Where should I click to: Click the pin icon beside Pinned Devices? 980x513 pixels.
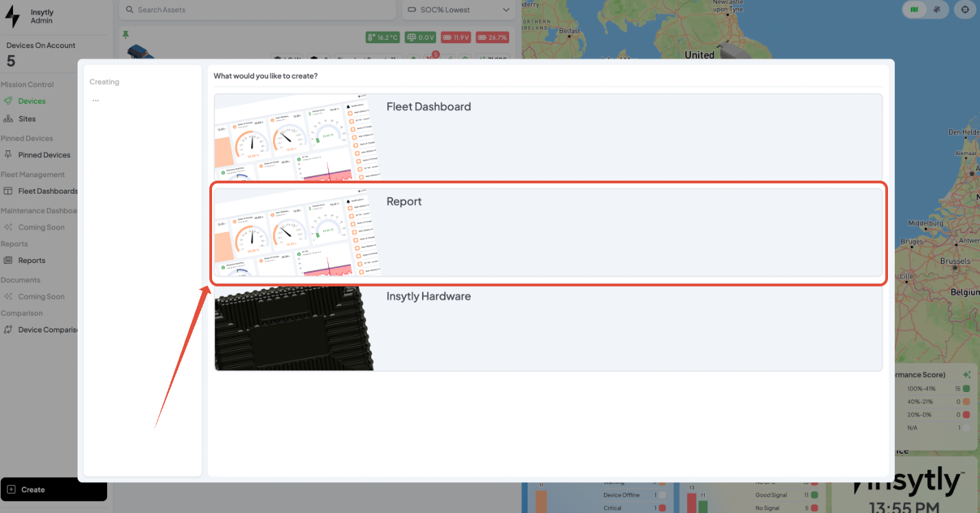[8, 155]
